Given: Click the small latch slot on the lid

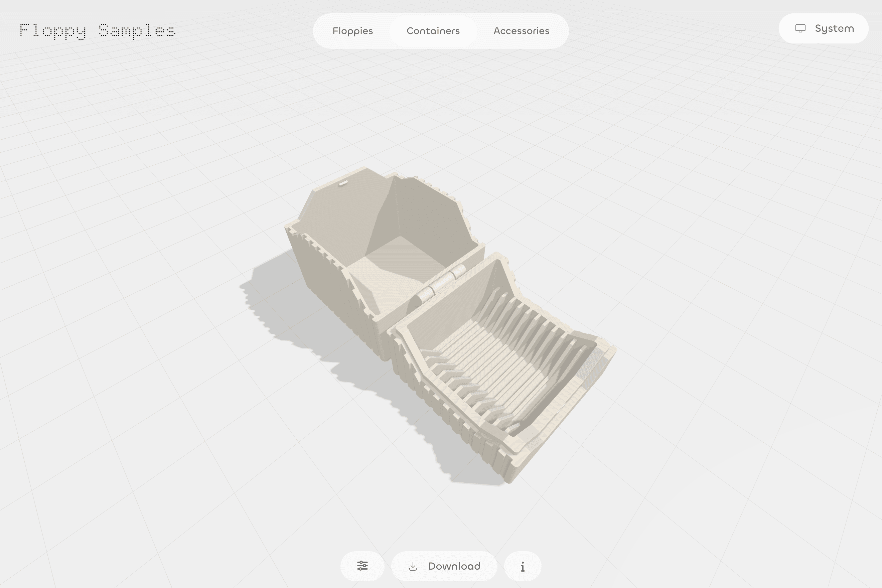Looking at the screenshot, I should pos(343,183).
